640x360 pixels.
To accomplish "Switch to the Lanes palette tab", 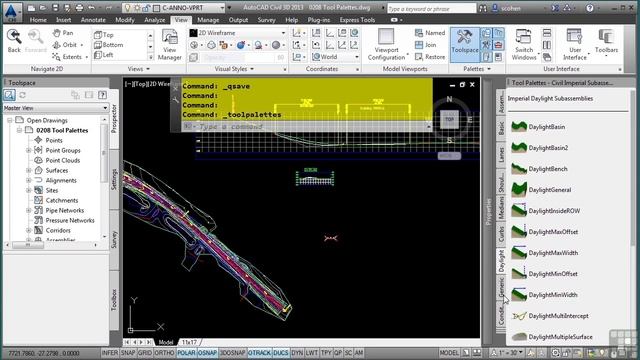I will click(501, 154).
